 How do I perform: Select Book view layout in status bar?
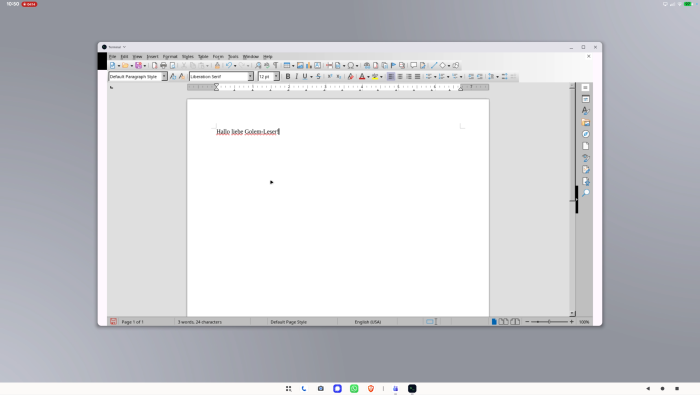(515, 321)
